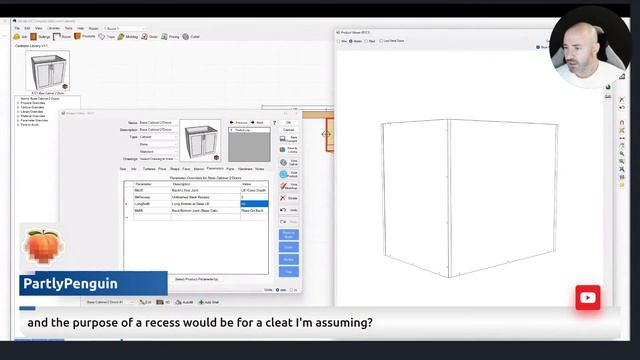Screen dimensions: 640x360
Task: Select the Wire radio button in Product Viewer
Action: click(x=338, y=41)
